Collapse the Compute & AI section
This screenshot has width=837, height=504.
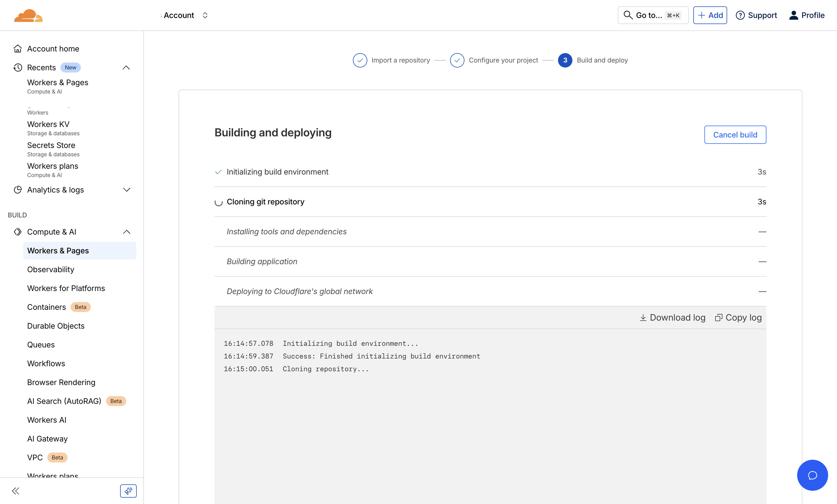click(126, 232)
